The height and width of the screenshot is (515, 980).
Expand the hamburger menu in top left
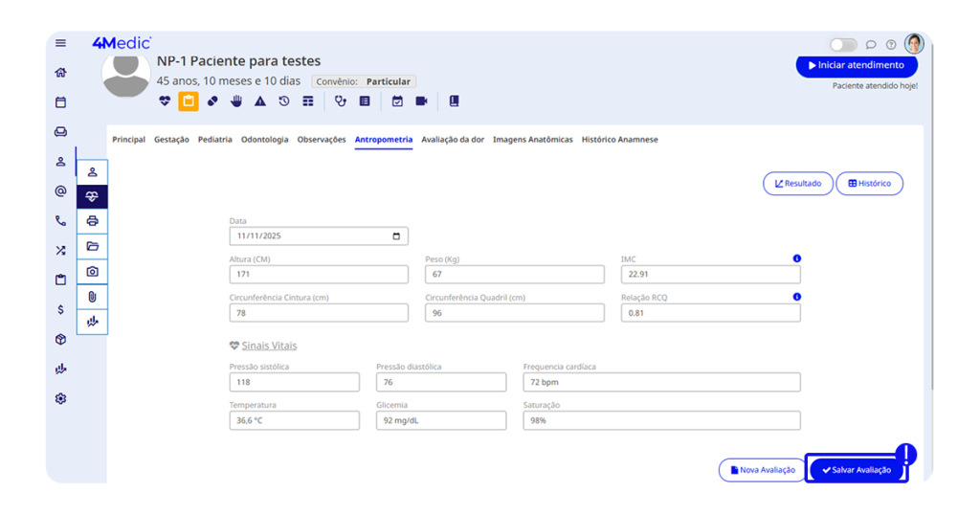tap(60, 43)
